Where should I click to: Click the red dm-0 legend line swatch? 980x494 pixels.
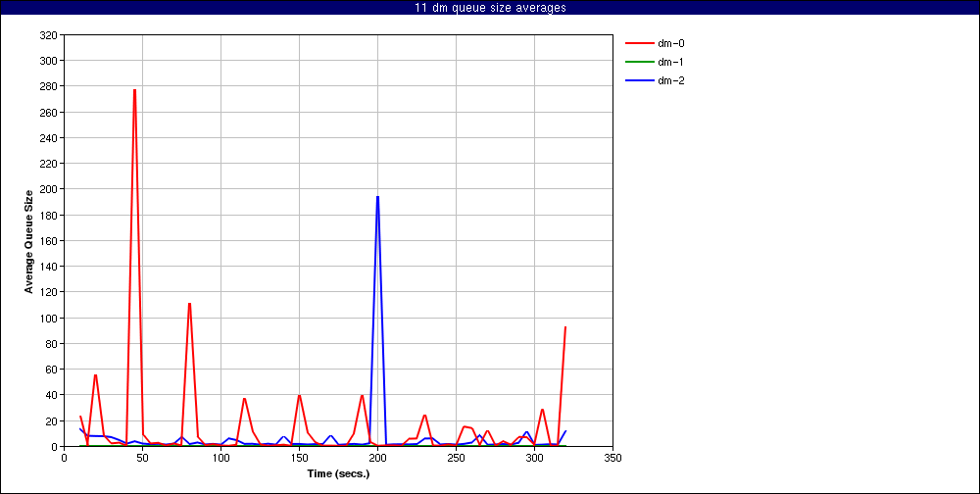pyautogui.click(x=638, y=43)
